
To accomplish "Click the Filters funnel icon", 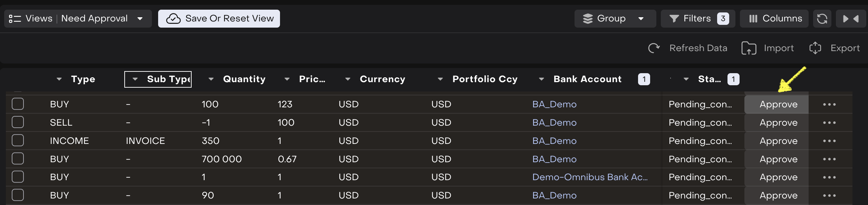I will pyautogui.click(x=674, y=19).
